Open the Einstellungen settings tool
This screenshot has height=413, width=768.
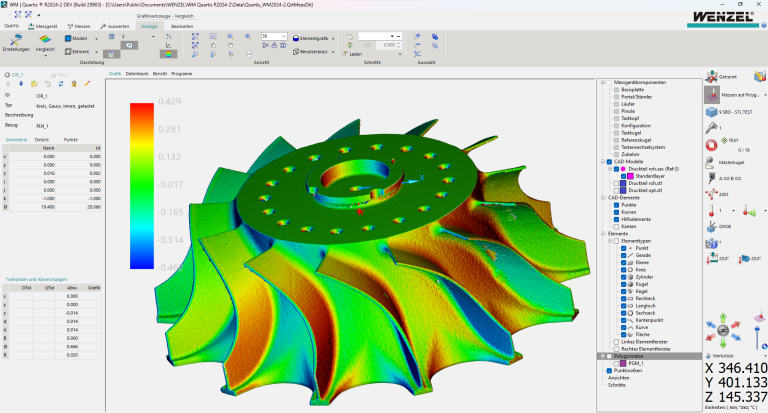(x=16, y=40)
